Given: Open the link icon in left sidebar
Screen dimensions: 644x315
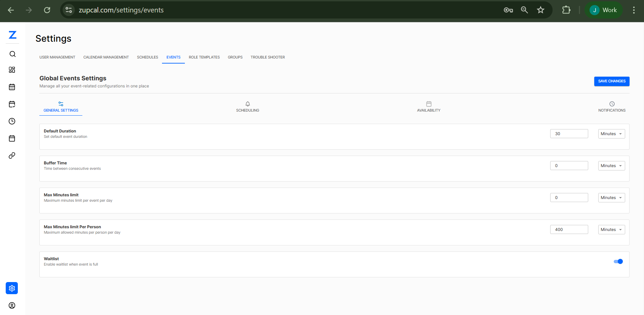Looking at the screenshot, I should click(x=12, y=156).
